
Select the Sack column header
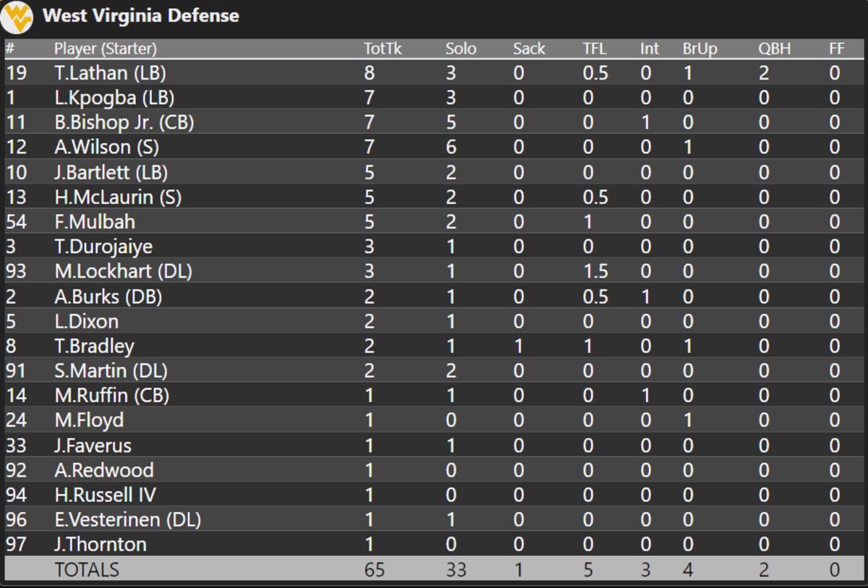point(529,49)
